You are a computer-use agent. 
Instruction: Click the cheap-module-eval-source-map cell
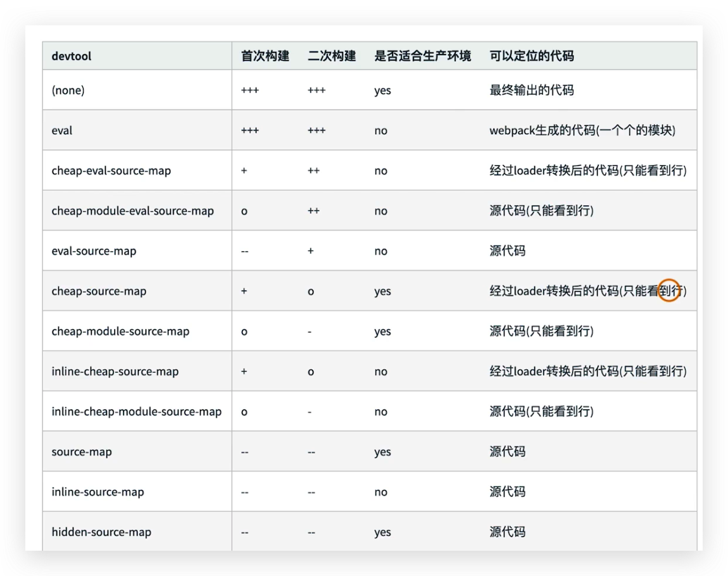pyautogui.click(x=134, y=210)
